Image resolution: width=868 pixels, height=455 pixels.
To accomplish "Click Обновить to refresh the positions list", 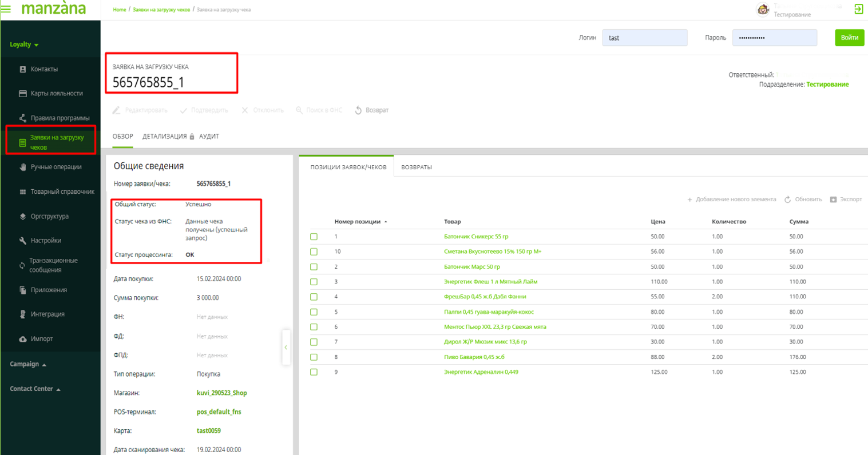I will (803, 199).
